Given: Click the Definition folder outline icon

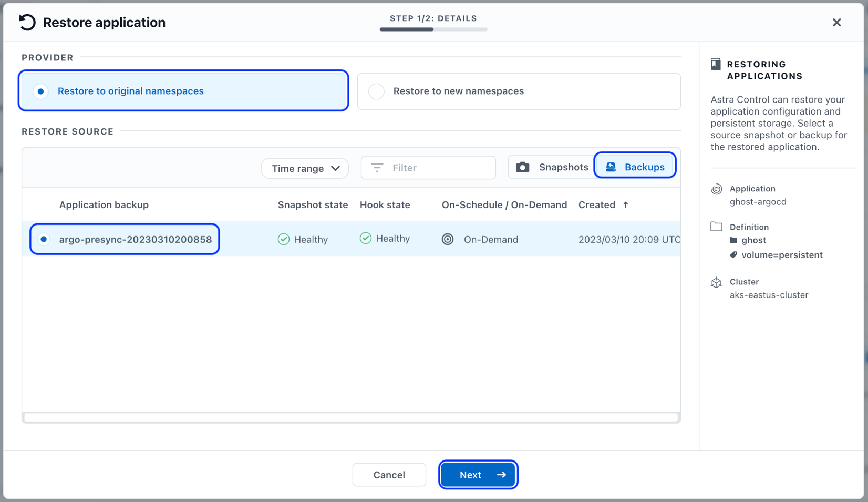Looking at the screenshot, I should [x=716, y=227].
